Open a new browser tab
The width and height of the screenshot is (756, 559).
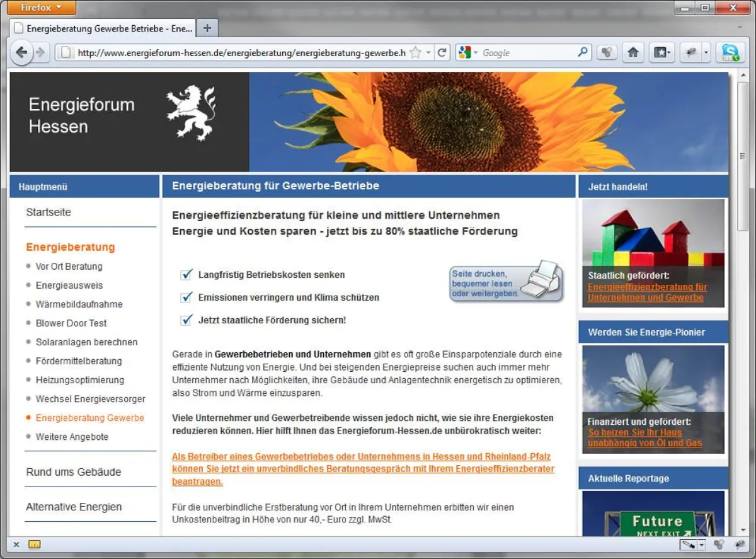point(207,27)
